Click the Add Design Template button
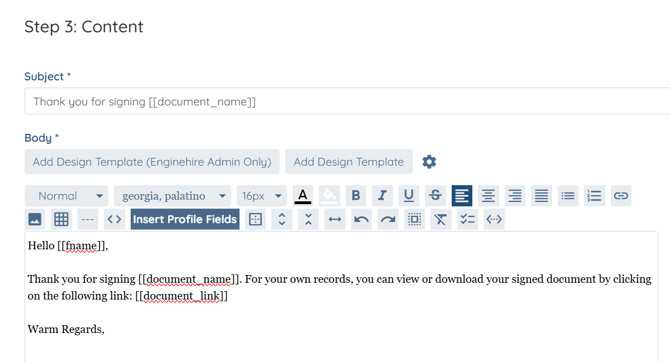The image size is (670, 362). tap(349, 162)
